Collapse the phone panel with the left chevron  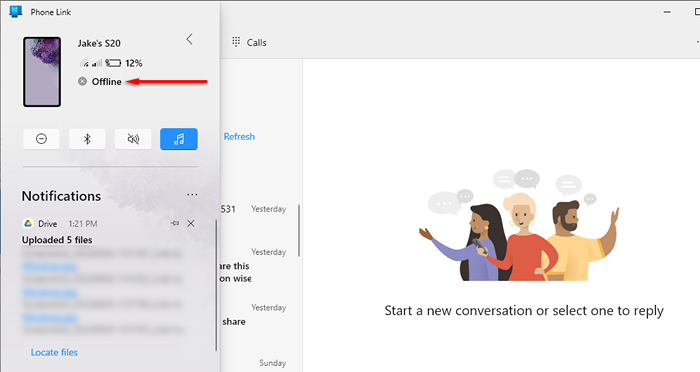point(190,39)
